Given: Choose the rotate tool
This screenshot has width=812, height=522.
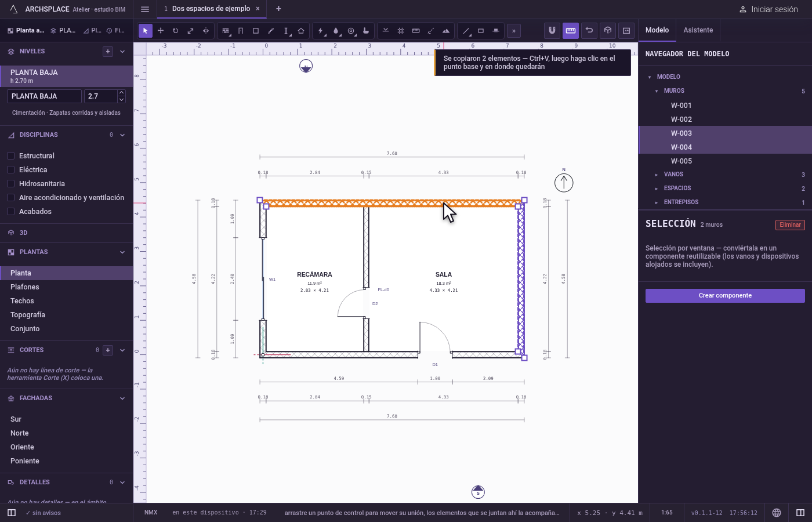Looking at the screenshot, I should point(176,31).
